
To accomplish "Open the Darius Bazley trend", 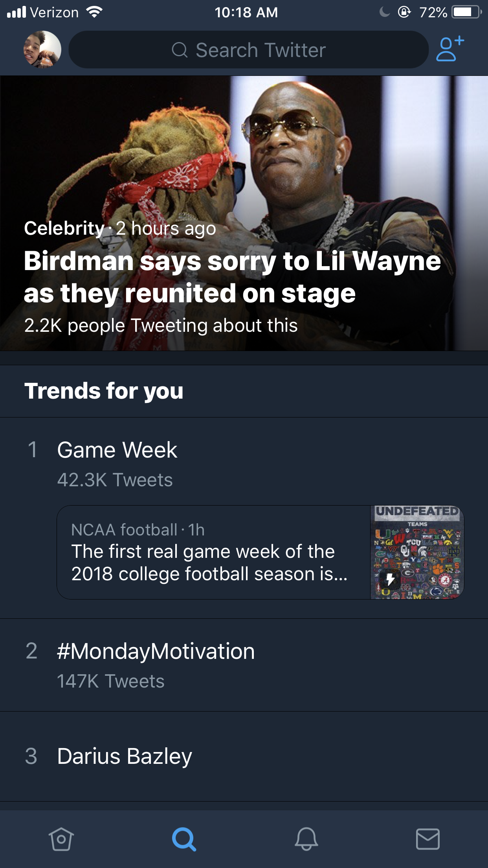I will coord(125,756).
